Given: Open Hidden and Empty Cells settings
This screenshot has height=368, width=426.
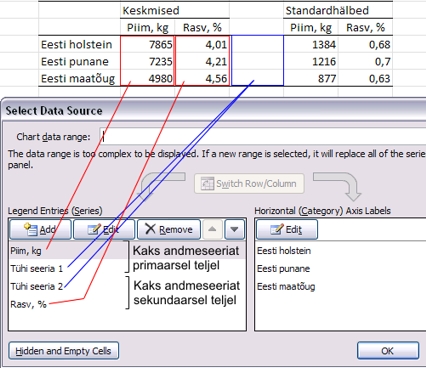Looking at the screenshot, I should pyautogui.click(x=64, y=351).
